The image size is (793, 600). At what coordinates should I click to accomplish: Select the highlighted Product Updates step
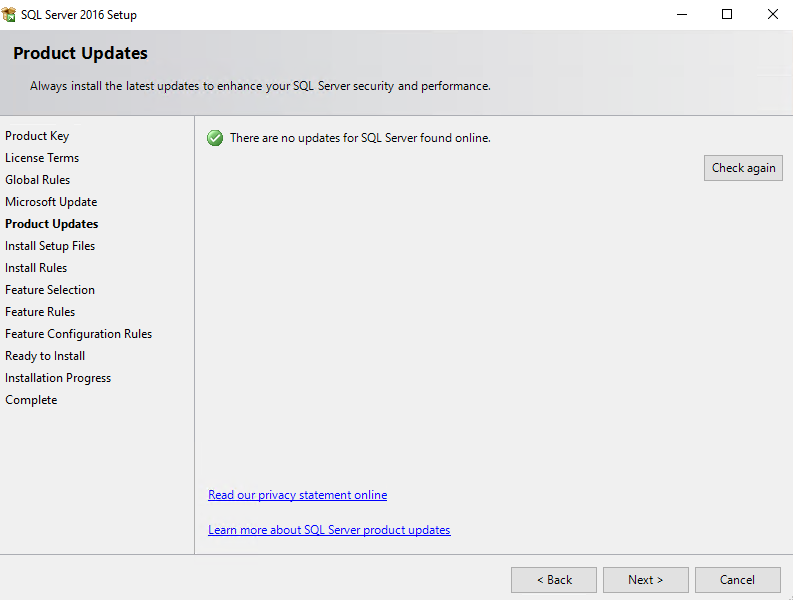tap(52, 224)
